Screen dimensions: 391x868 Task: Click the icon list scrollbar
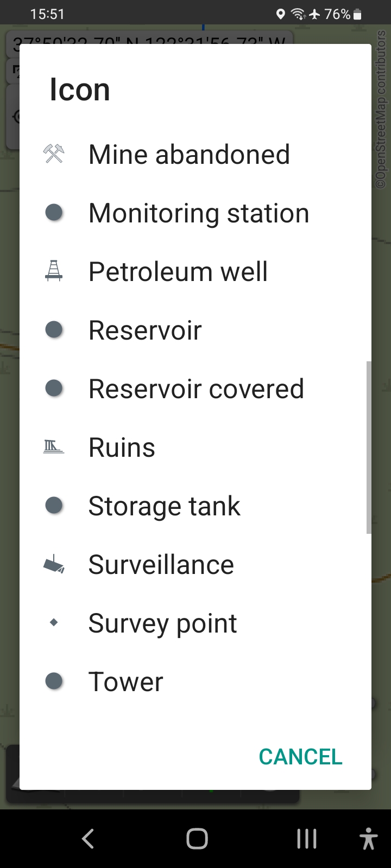pos(369,447)
